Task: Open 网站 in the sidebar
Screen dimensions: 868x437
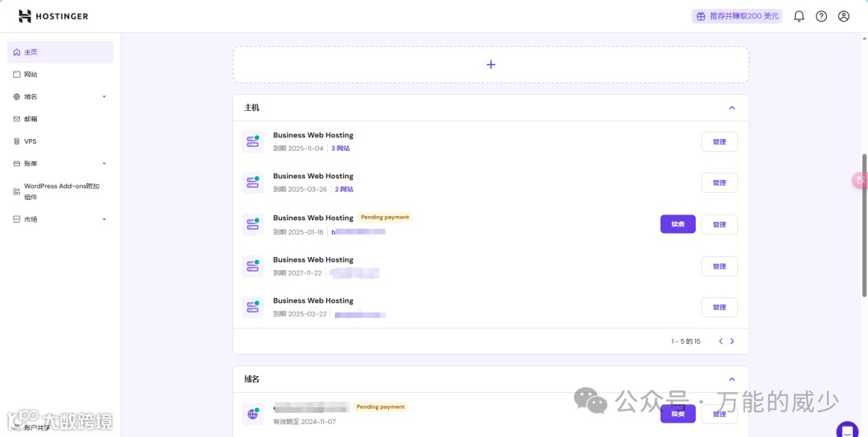Action: tap(60, 74)
